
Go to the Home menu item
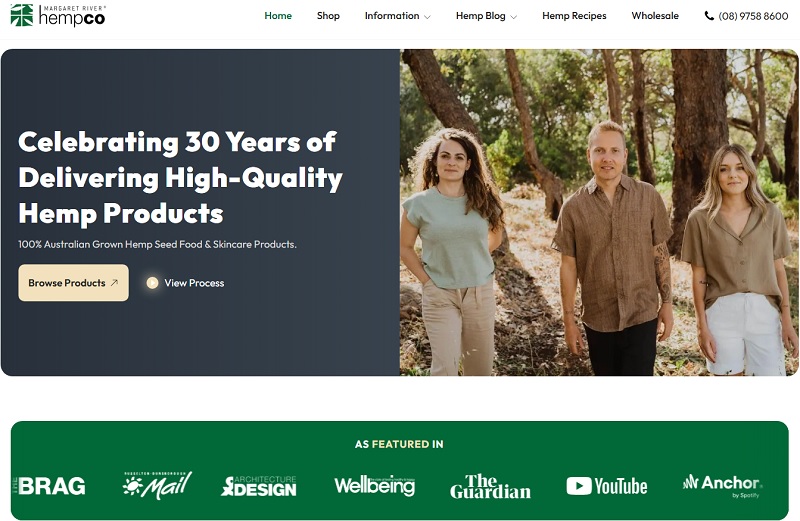(278, 16)
